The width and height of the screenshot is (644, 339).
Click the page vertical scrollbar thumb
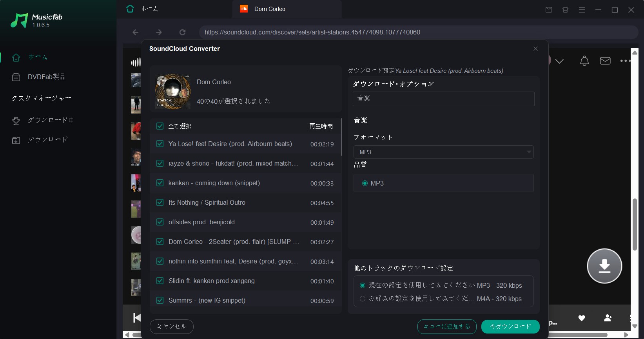pos(635,224)
